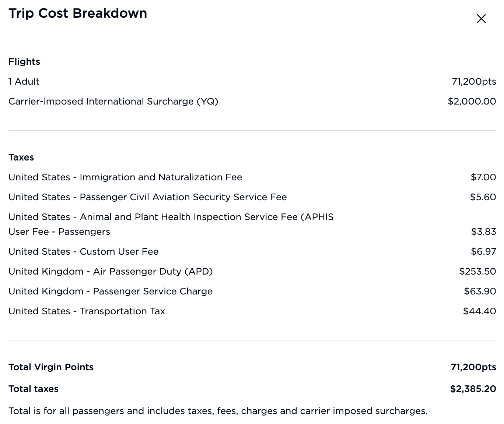Click the Custom User Fee row
The width and height of the screenshot is (504, 424).
pyautogui.click(x=84, y=251)
